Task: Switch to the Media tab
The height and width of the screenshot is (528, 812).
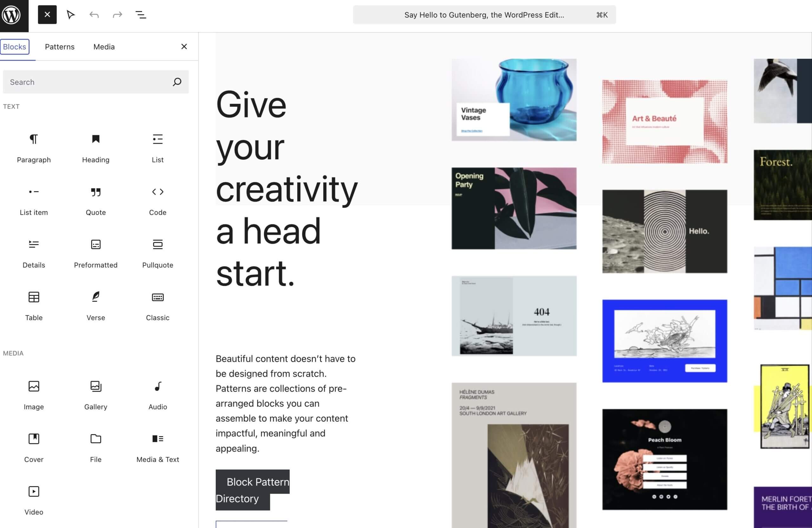Action: (104, 47)
